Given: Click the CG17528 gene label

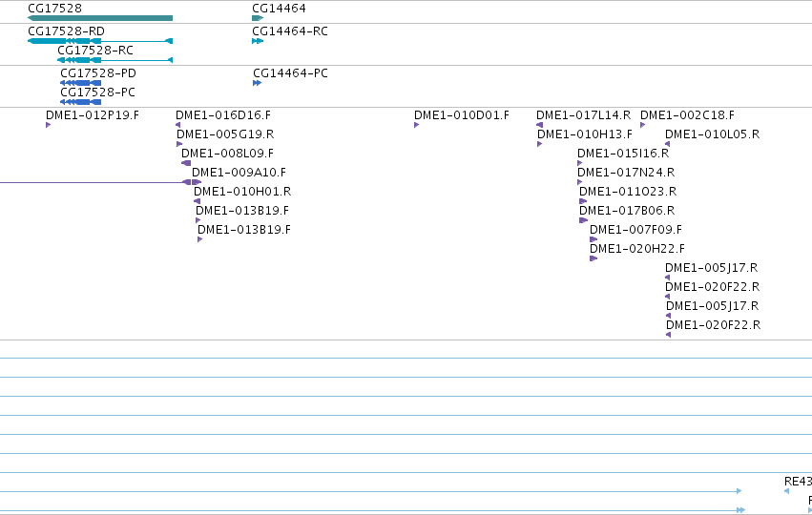Looking at the screenshot, I should click(x=55, y=9).
